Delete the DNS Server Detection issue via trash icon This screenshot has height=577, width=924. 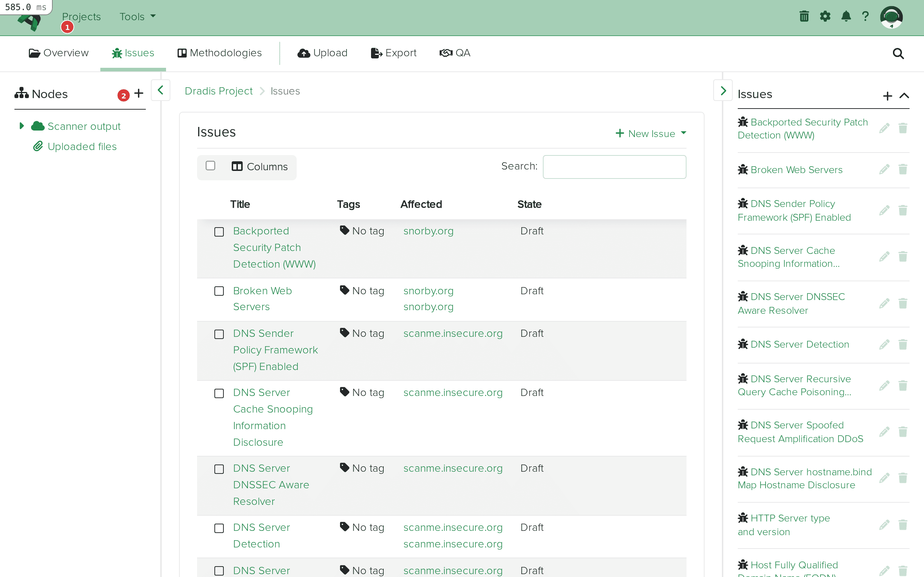[903, 345]
